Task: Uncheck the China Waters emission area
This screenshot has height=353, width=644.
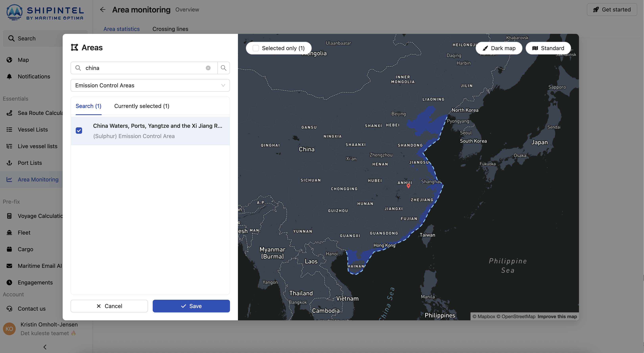Action: 79,131
